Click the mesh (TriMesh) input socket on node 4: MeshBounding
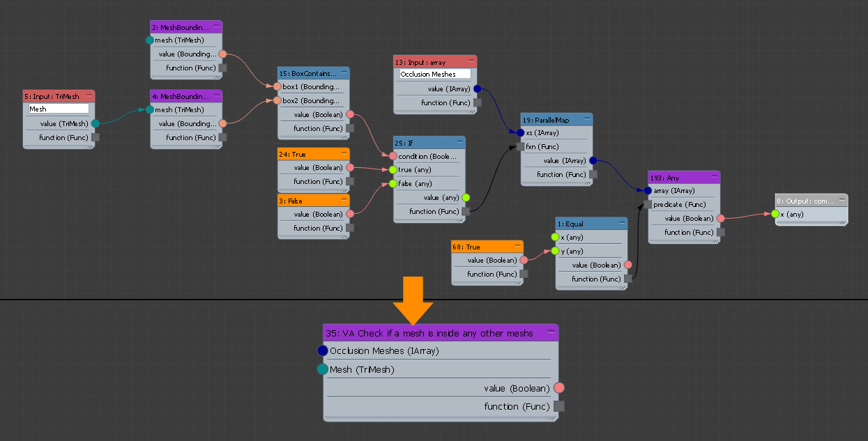Viewport: 868px width, 441px height. (149, 109)
